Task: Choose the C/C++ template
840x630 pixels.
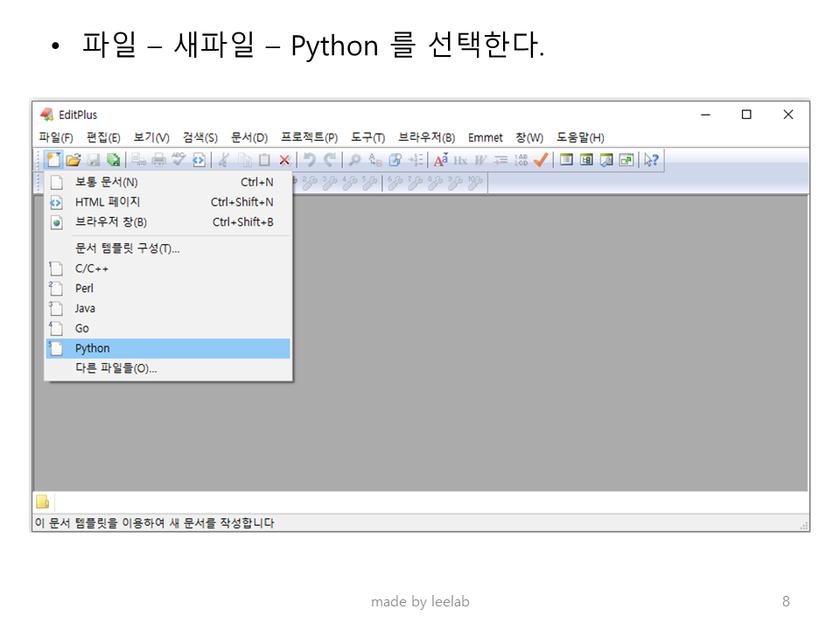Action: click(168, 269)
